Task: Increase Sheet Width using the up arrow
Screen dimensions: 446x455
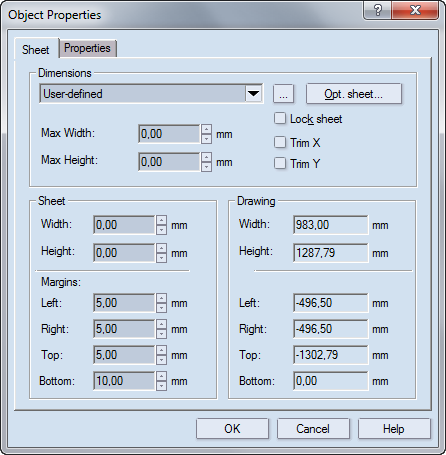Action: coord(162,220)
